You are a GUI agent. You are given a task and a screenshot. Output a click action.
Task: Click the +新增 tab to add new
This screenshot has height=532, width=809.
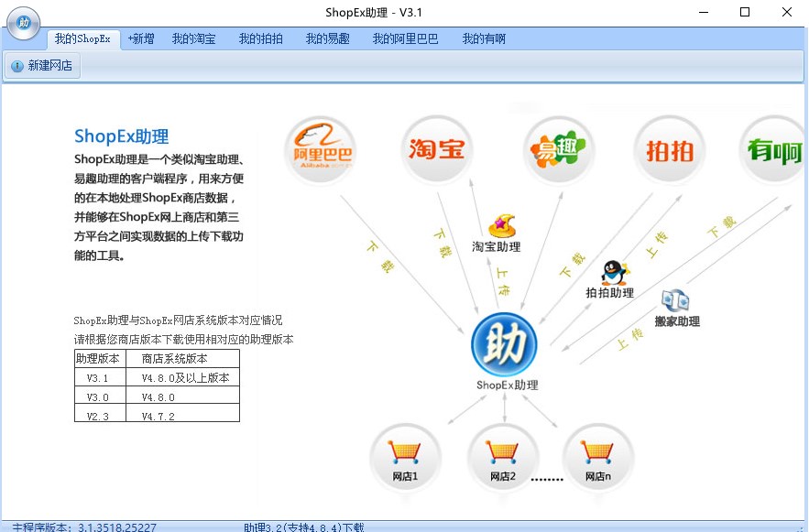(x=141, y=38)
